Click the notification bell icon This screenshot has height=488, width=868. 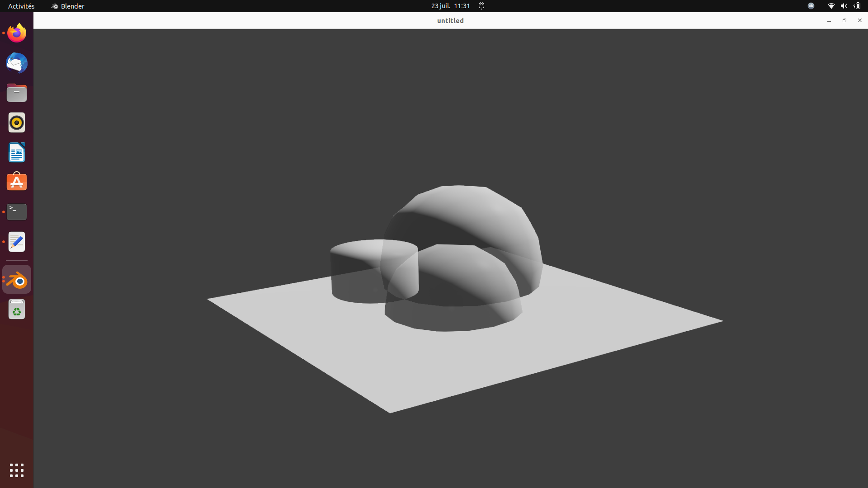pos(481,6)
